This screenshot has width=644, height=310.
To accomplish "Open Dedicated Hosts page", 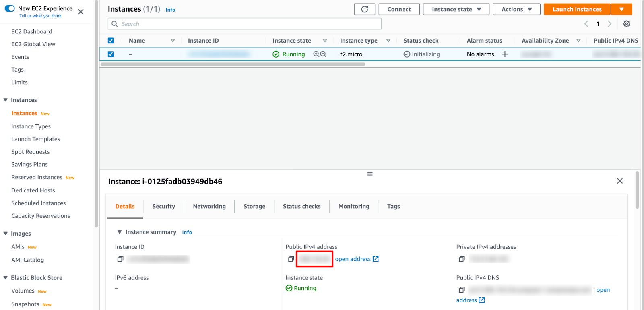I will tap(33, 190).
